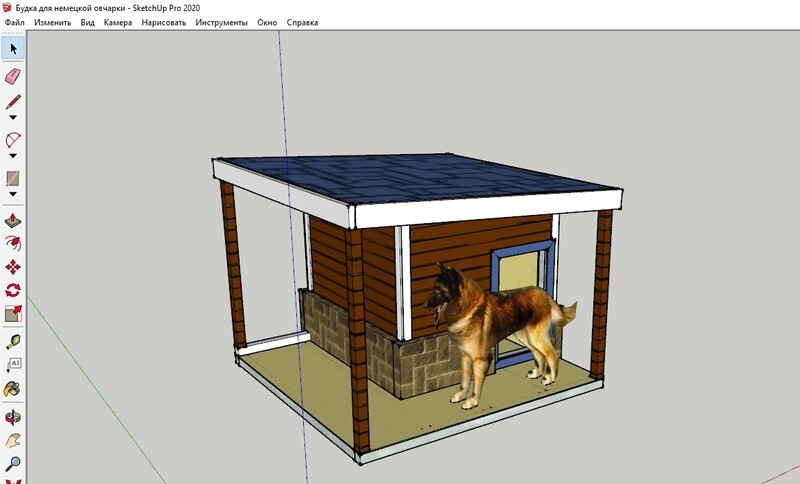
Task: Pick the Move tool
Action: tap(13, 267)
